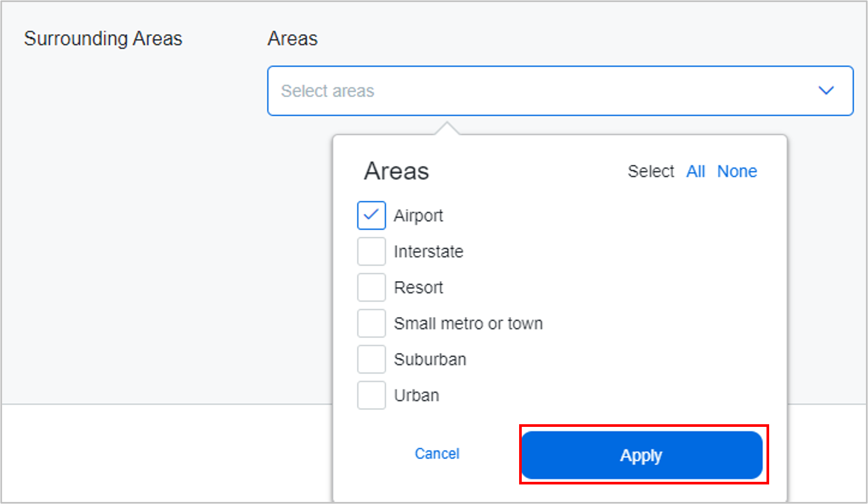This screenshot has height=504, width=868.
Task: Select the Urban checkbox
Action: click(x=371, y=395)
